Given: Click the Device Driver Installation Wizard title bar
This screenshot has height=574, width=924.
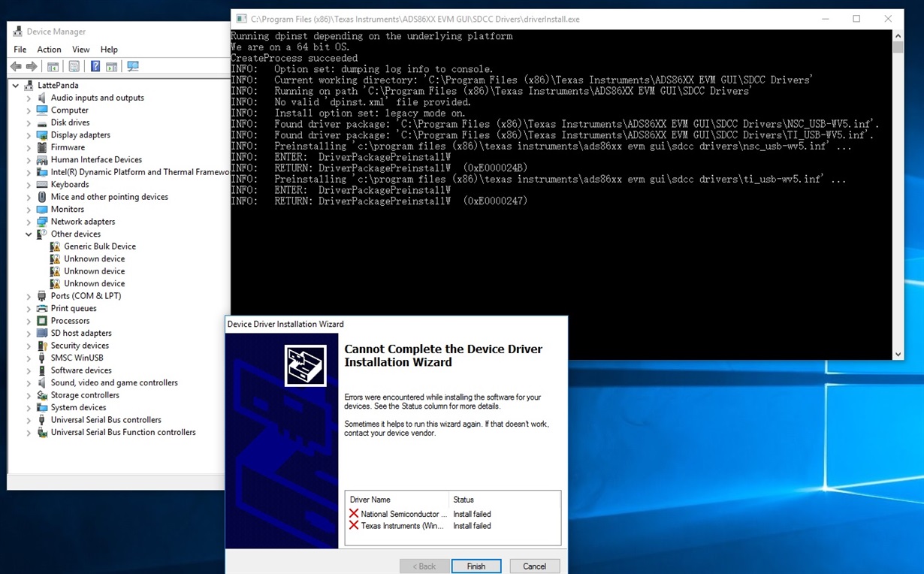Looking at the screenshot, I should tap(396, 324).
